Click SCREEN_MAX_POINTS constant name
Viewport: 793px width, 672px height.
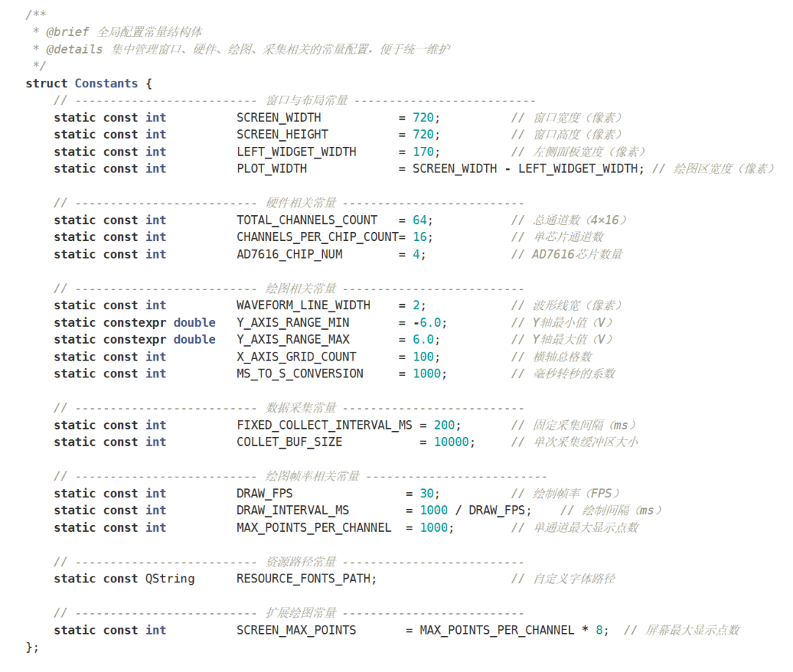(x=297, y=631)
